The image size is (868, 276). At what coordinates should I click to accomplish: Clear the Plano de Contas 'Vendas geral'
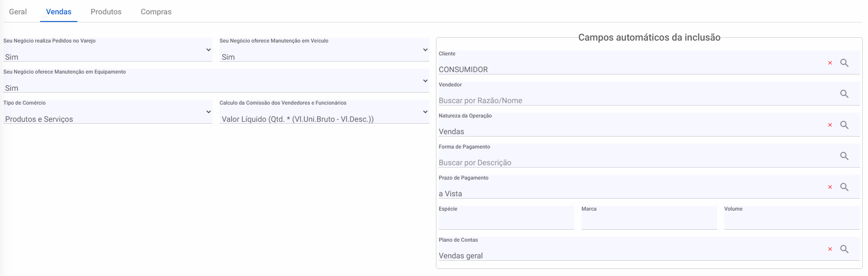coord(830,249)
